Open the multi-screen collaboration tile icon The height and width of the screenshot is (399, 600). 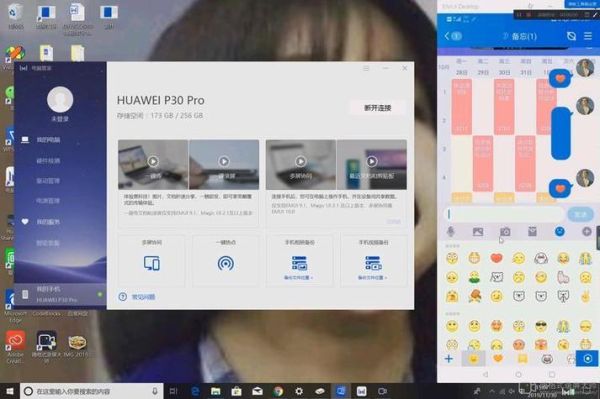tap(152, 263)
